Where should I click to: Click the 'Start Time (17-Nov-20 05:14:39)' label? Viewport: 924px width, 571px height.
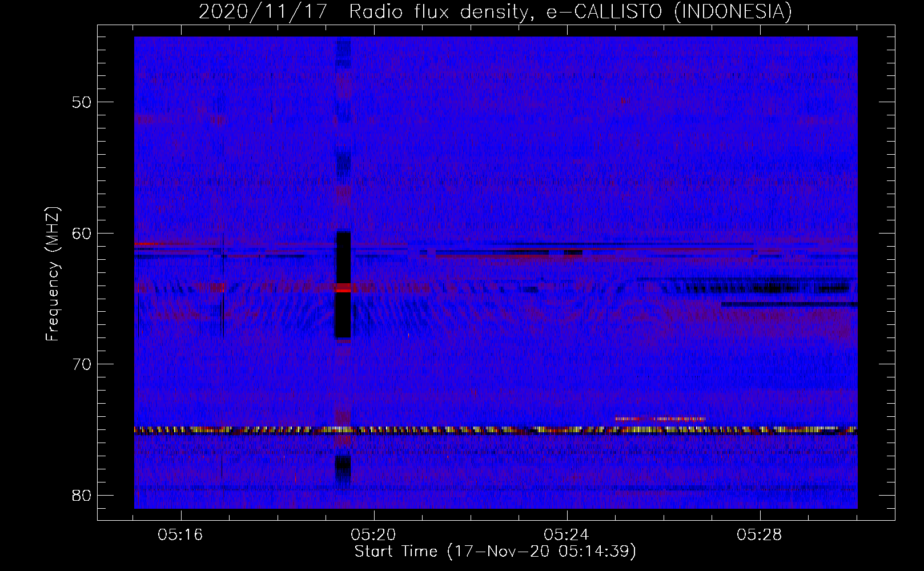[x=495, y=551]
